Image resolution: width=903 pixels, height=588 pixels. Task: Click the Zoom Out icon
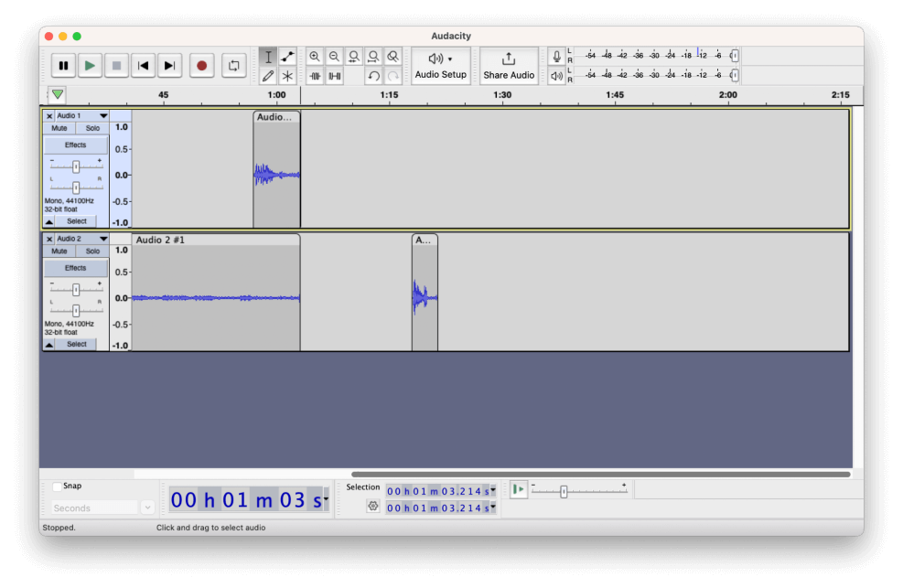coord(334,57)
